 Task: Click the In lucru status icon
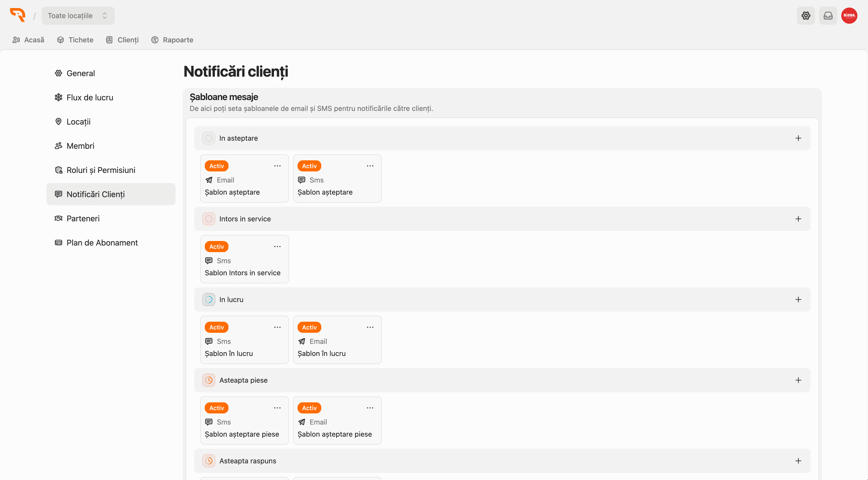[x=209, y=299]
